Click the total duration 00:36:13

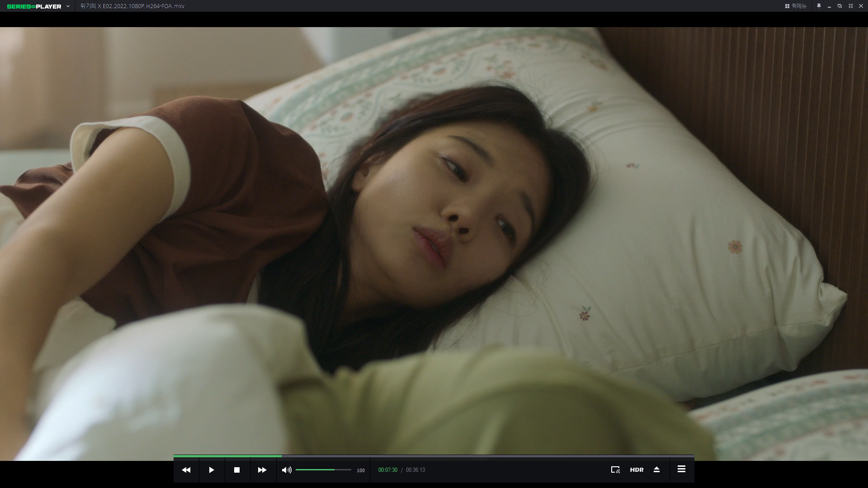415,470
